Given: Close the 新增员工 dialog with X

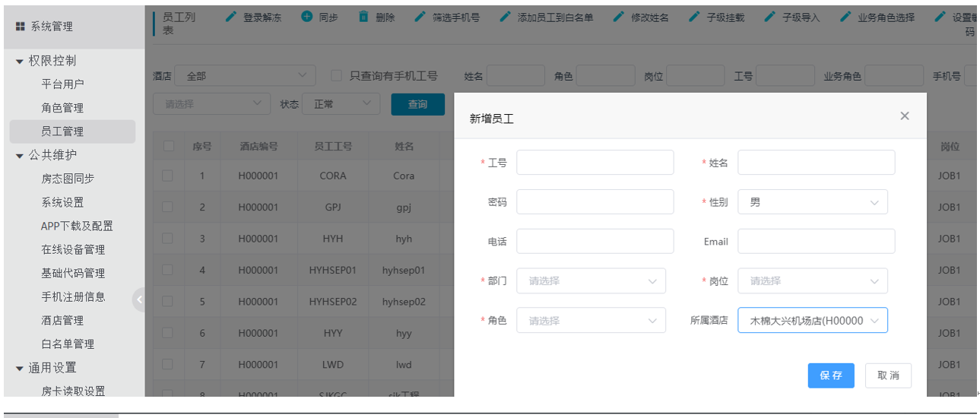Looking at the screenshot, I should [x=904, y=116].
